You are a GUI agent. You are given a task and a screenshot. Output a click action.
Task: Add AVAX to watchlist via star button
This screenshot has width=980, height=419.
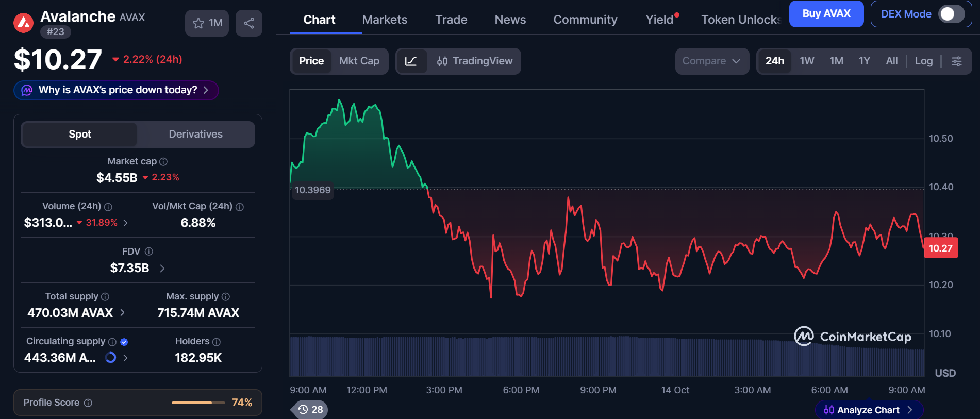[207, 23]
